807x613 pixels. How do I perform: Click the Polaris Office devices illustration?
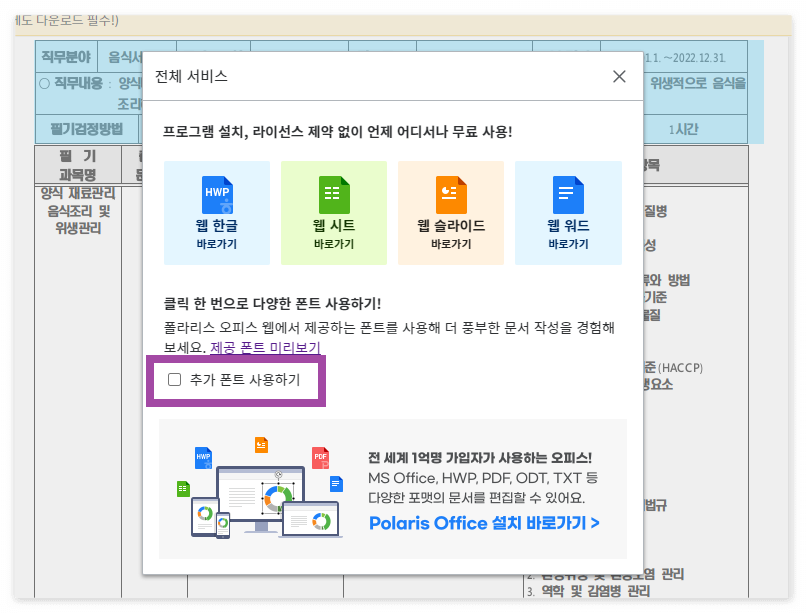click(x=260, y=488)
